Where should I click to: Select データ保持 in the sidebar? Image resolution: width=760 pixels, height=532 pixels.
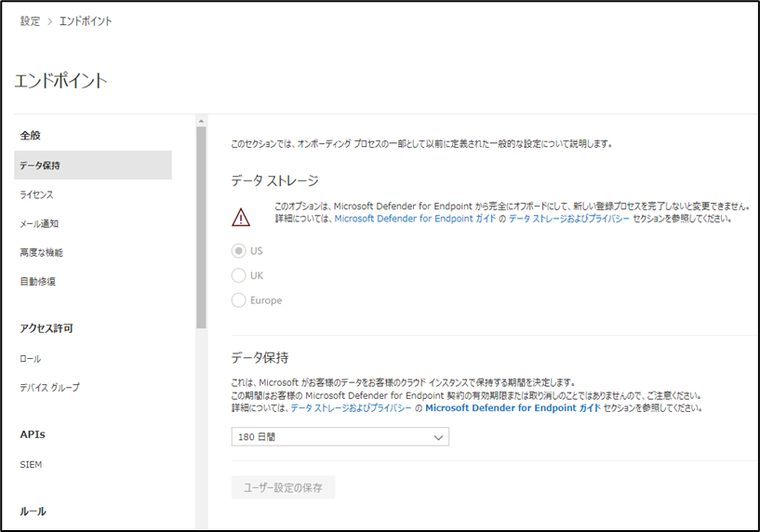point(93,166)
